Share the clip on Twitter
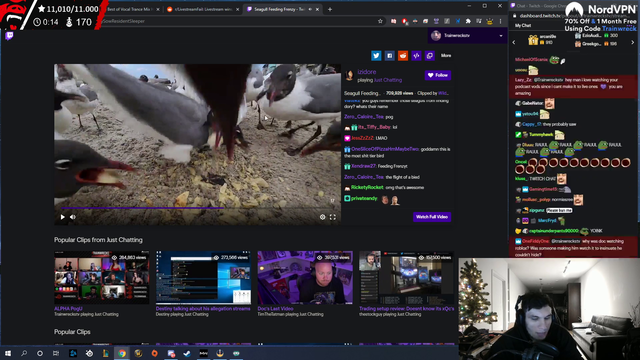The height and width of the screenshot is (360, 640). [376, 56]
